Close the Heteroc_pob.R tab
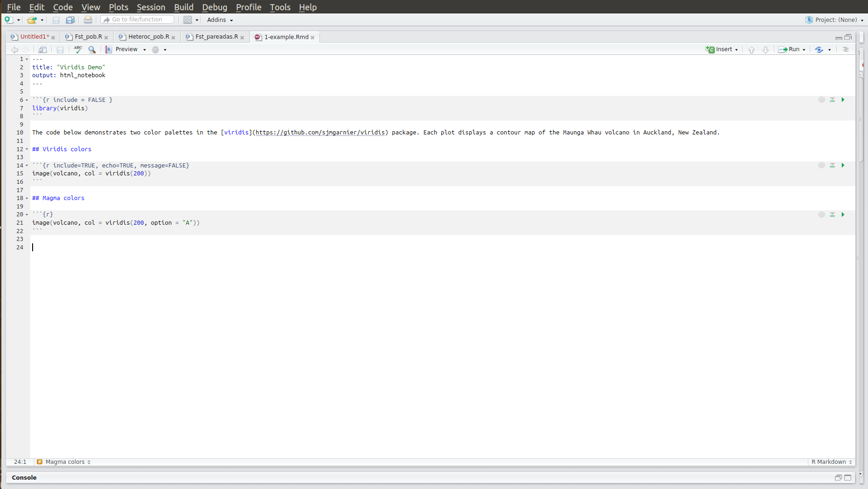The width and height of the screenshot is (868, 489). click(173, 38)
